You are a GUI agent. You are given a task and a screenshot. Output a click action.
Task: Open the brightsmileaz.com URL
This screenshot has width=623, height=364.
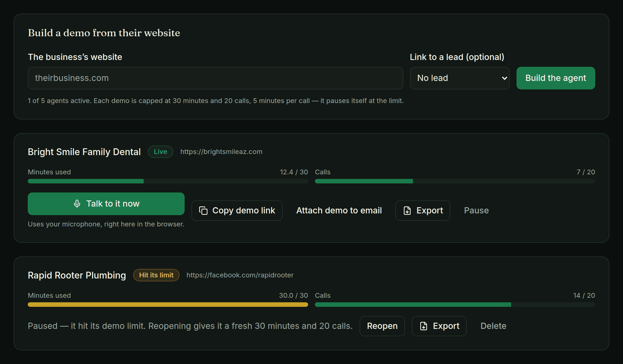(x=221, y=152)
